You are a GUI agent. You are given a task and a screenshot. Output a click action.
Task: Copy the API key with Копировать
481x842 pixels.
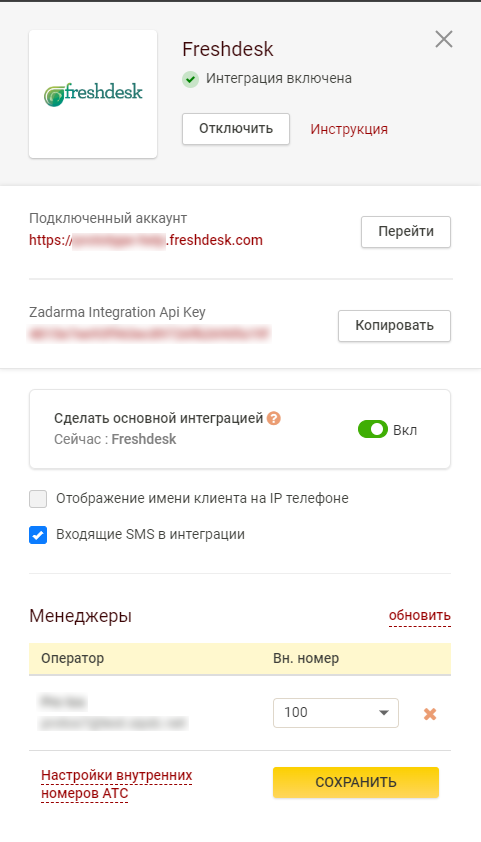click(394, 326)
